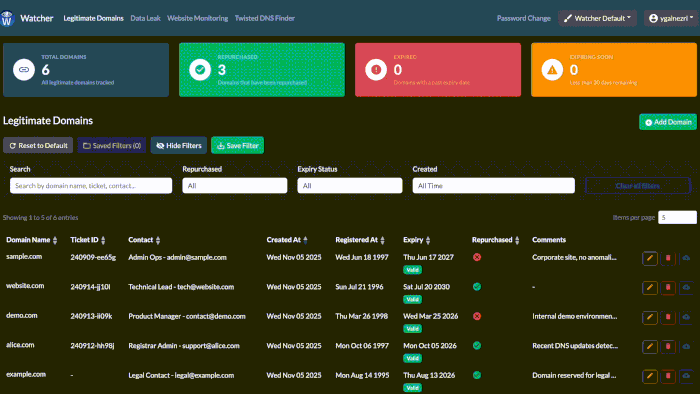
Task: Click the Add Domain button
Action: pyautogui.click(x=668, y=122)
